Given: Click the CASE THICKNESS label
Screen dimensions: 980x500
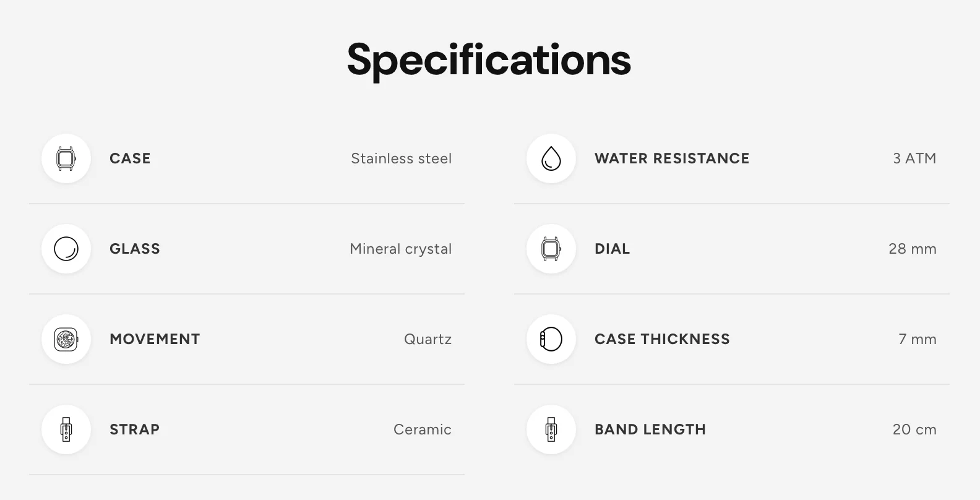Looking at the screenshot, I should [662, 339].
